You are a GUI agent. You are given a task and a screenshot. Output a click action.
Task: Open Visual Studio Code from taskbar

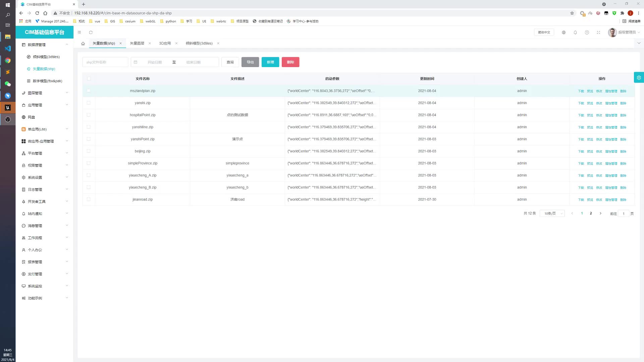pyautogui.click(x=8, y=48)
